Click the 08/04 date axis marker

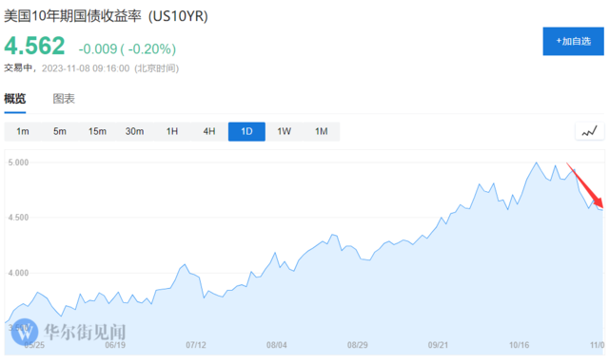point(277,345)
